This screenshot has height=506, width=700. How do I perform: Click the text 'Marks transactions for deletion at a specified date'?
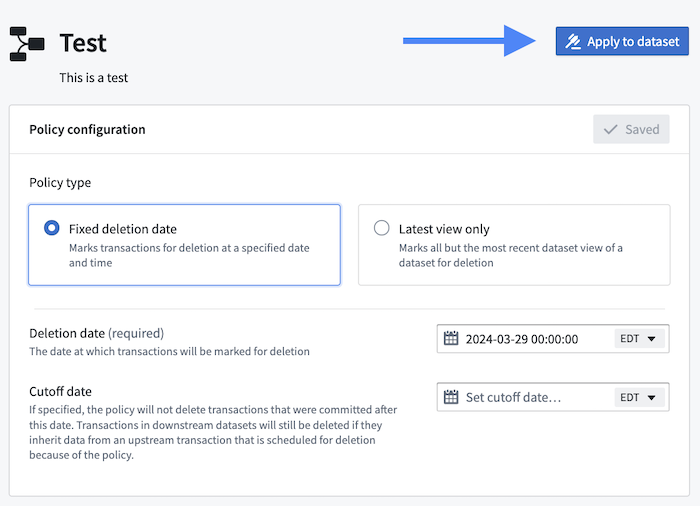[189, 248]
